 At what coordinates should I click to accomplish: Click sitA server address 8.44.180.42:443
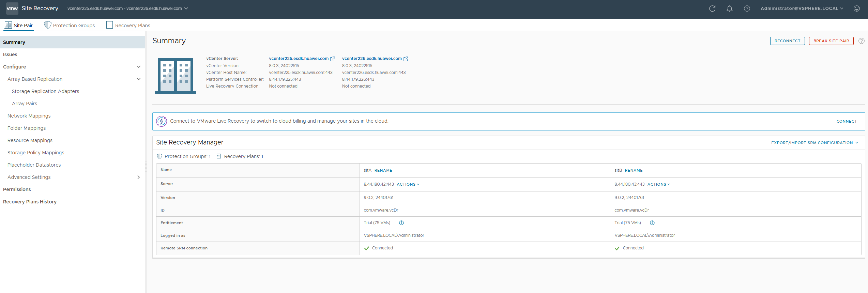click(x=379, y=184)
